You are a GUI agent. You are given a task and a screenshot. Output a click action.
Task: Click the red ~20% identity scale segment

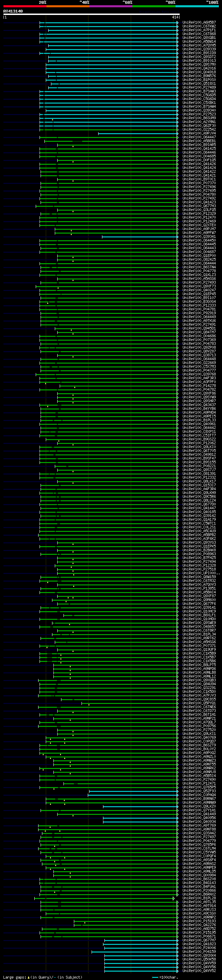[x=25, y=6]
